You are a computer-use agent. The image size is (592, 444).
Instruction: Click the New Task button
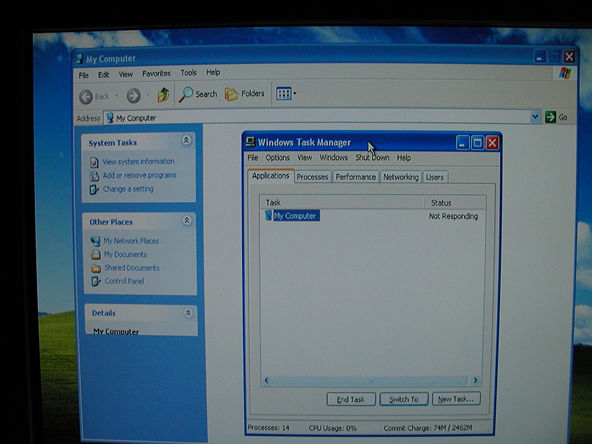[x=456, y=399]
